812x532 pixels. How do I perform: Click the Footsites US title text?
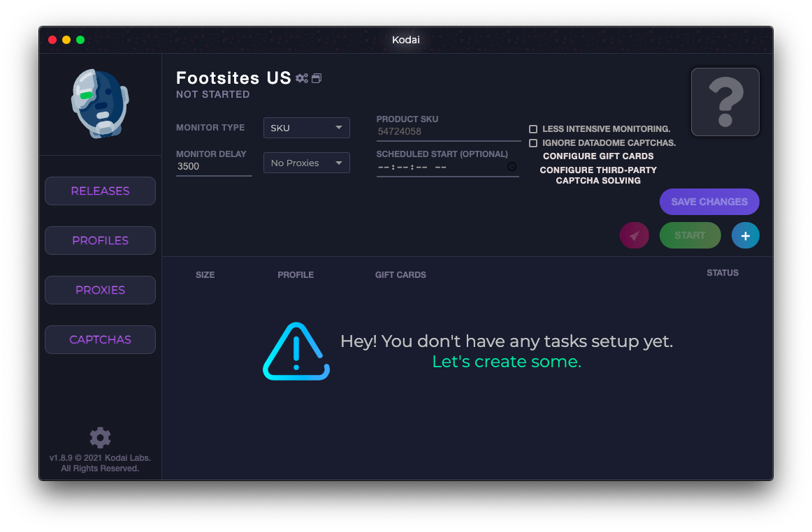tap(233, 78)
